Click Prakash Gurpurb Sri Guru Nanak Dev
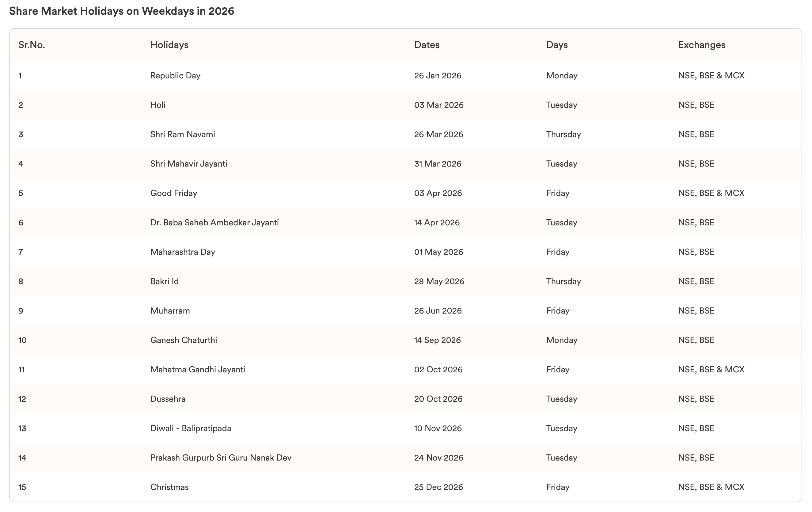This screenshot has width=812, height=512. pyautogui.click(x=221, y=458)
